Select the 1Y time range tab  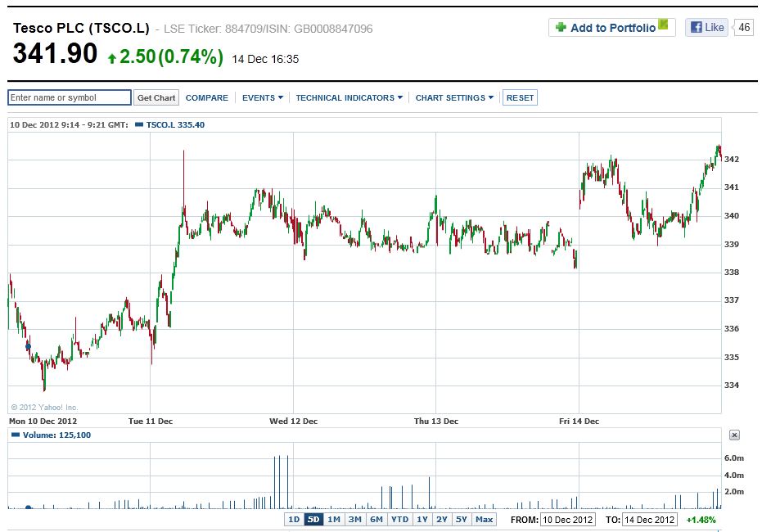click(422, 520)
